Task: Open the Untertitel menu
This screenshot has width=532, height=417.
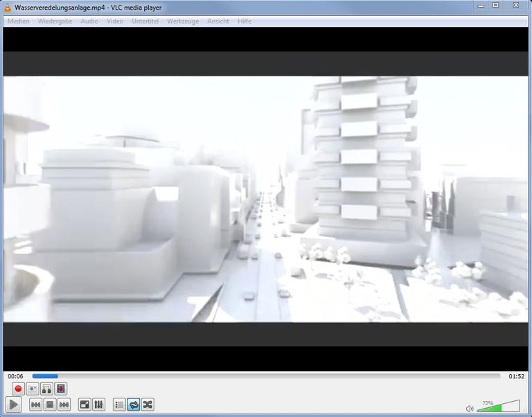Action: 145,21
